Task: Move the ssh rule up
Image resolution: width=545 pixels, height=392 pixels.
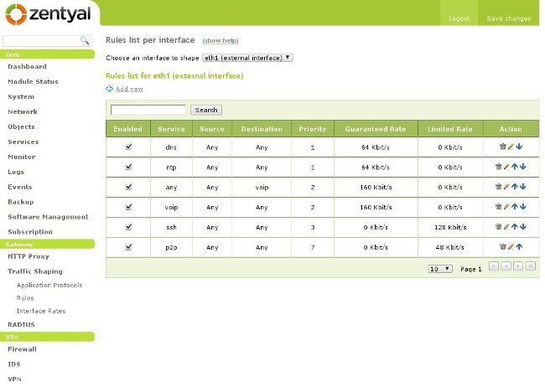Action: click(x=515, y=226)
